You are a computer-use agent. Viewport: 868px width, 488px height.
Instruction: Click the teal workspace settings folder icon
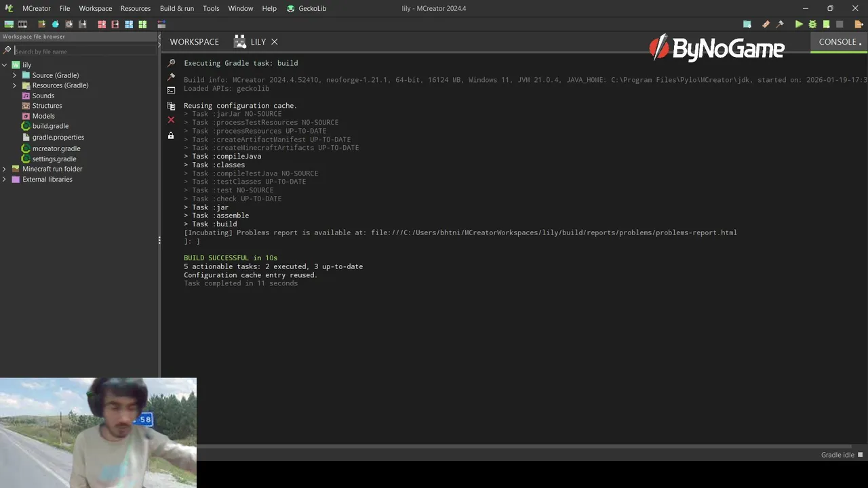click(747, 24)
